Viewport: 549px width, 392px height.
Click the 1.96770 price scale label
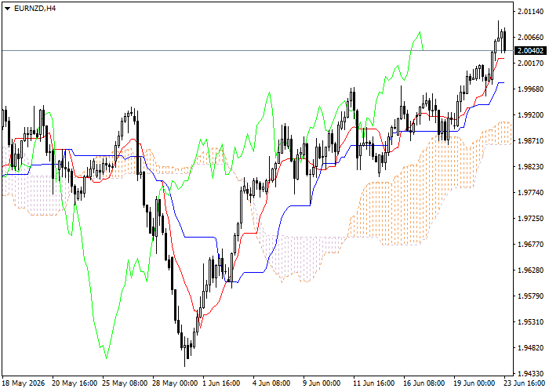(x=530, y=245)
